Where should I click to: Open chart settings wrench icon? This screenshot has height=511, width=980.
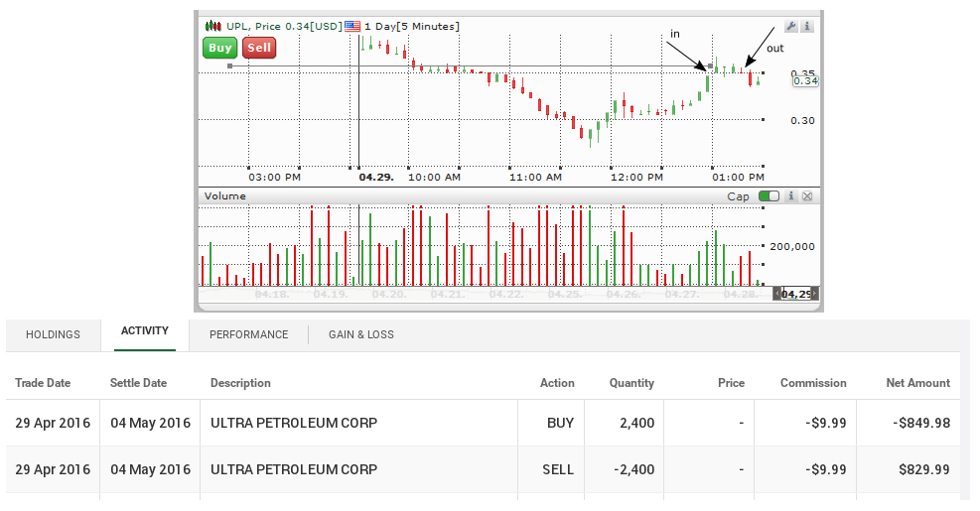coord(791,26)
